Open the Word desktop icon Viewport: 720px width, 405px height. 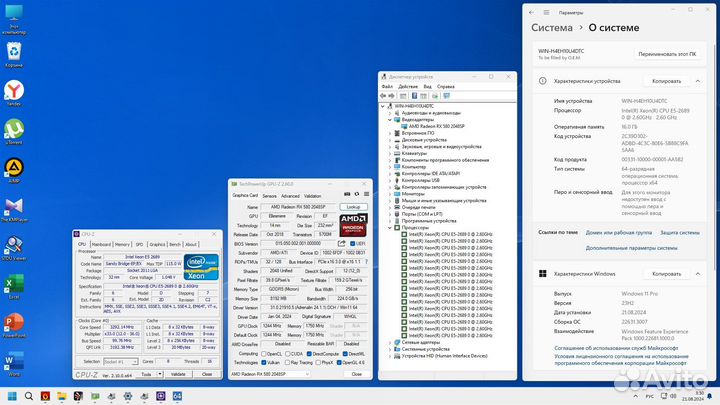point(14,364)
